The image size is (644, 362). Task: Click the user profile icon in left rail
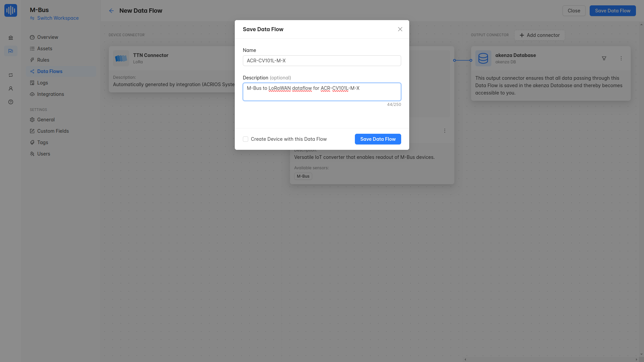[x=11, y=88]
